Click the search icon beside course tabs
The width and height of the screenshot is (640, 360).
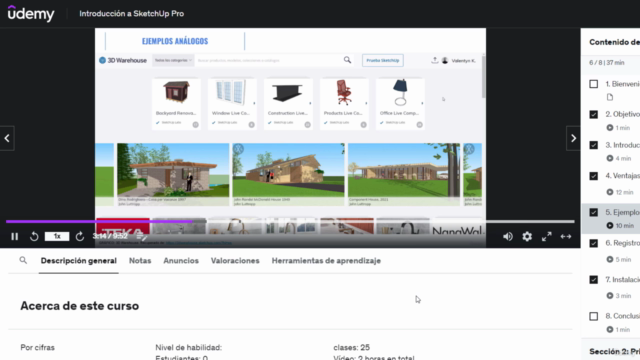tap(23, 260)
